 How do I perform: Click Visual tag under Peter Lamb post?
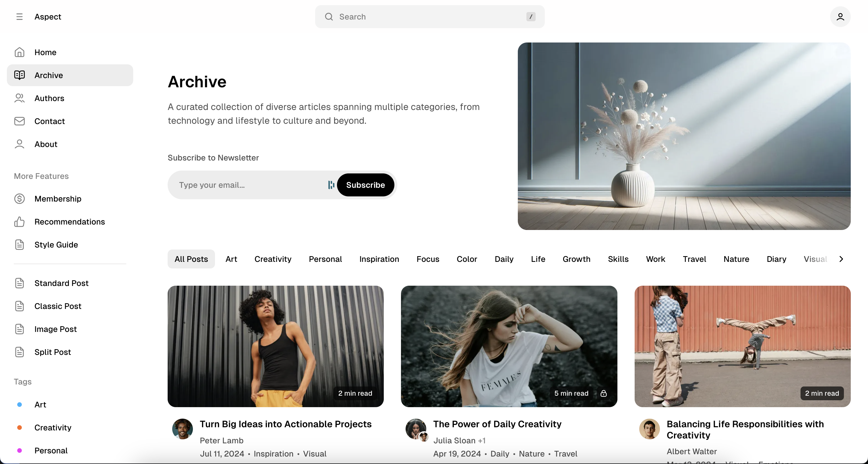point(314,454)
